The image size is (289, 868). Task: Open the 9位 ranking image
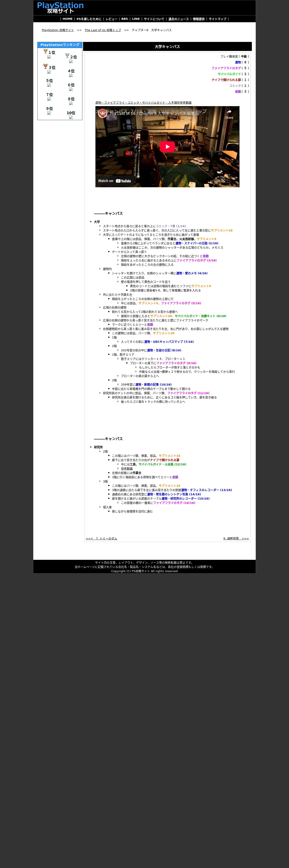(x=49, y=113)
